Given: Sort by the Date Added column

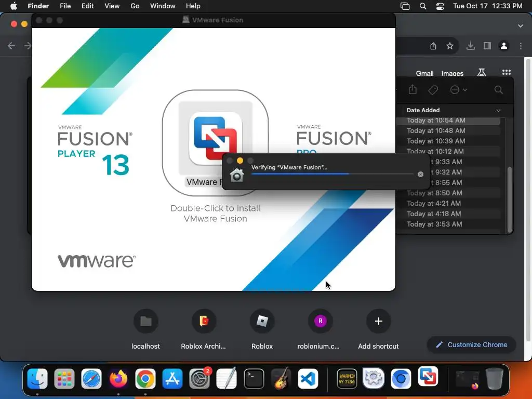Looking at the screenshot, I should [x=454, y=110].
